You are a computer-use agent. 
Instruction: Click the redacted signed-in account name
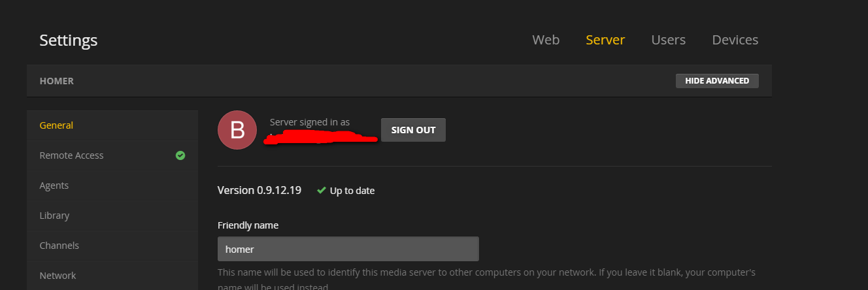tap(322, 137)
